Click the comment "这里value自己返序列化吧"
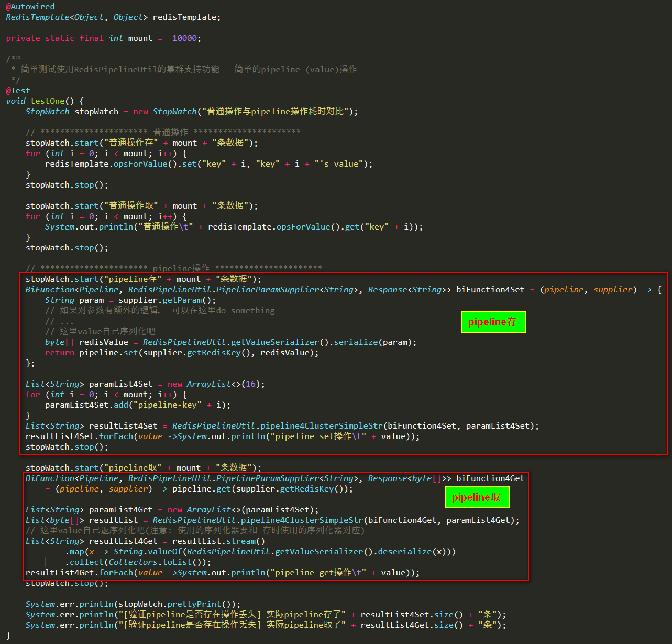Screen dimensions: 672x644 click(195, 531)
